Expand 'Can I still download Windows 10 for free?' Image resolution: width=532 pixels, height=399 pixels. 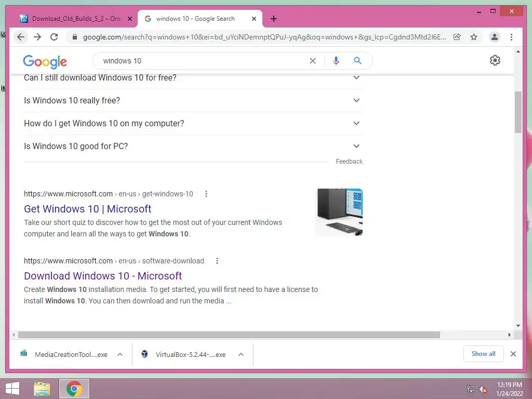192,78
